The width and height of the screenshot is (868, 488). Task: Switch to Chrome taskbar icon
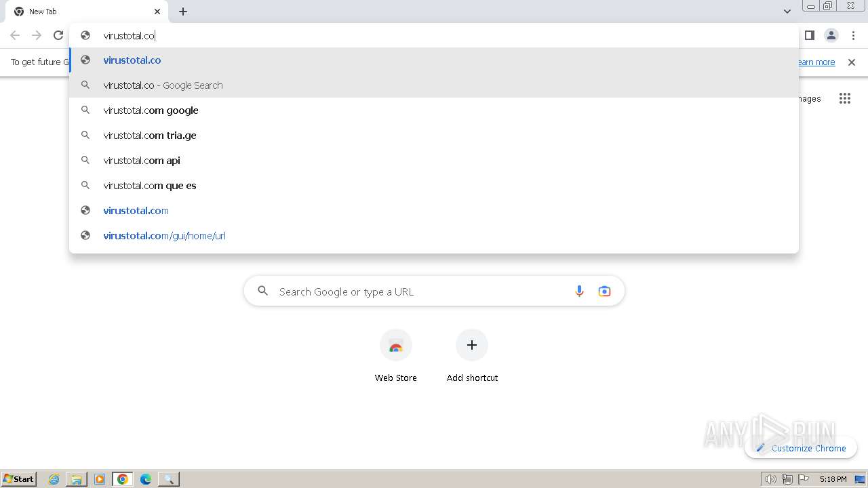pyautogui.click(x=122, y=479)
